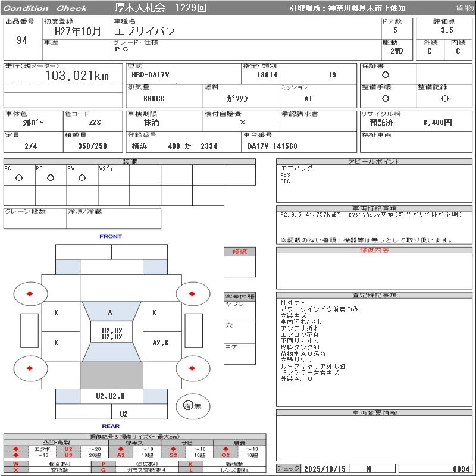Click the red A2 legend code
Viewport: 476px width, 476px height.
121,455
